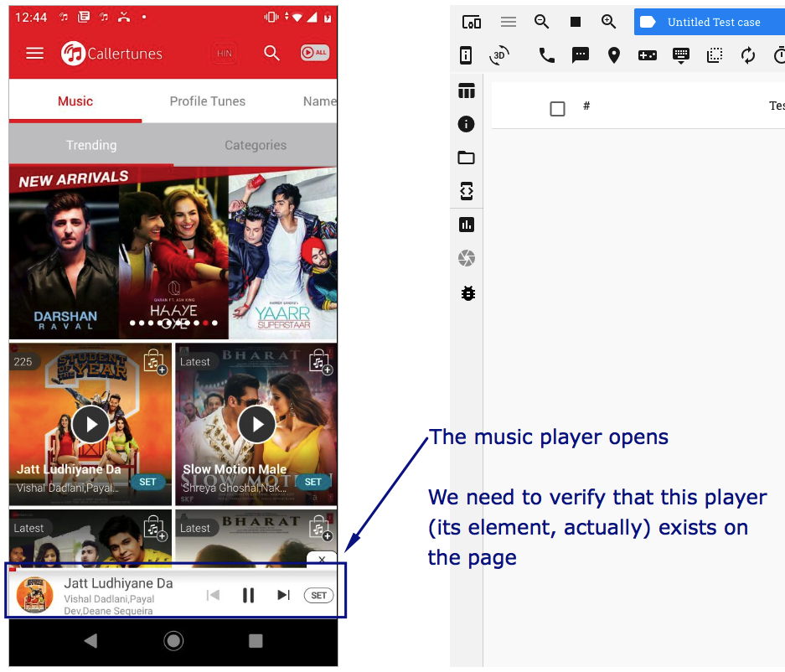Tap the Callertunes search magnifier icon
This screenshot has width=785, height=672.
point(271,53)
